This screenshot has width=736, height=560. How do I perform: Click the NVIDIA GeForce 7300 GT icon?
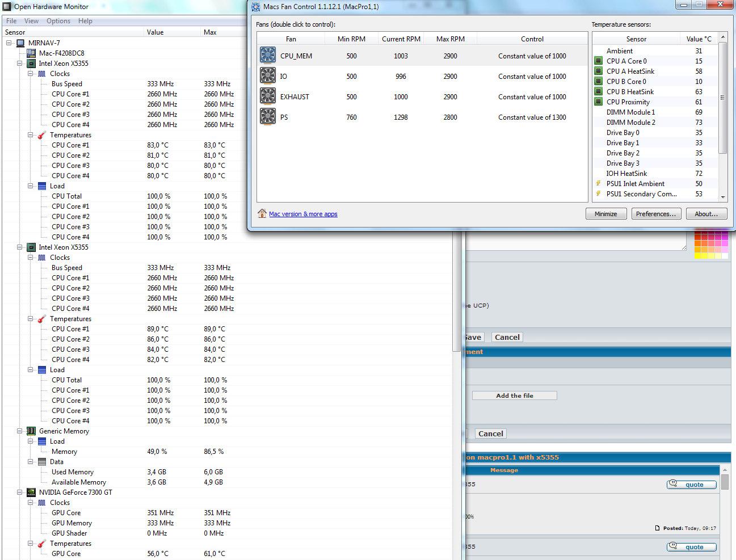pyautogui.click(x=31, y=492)
